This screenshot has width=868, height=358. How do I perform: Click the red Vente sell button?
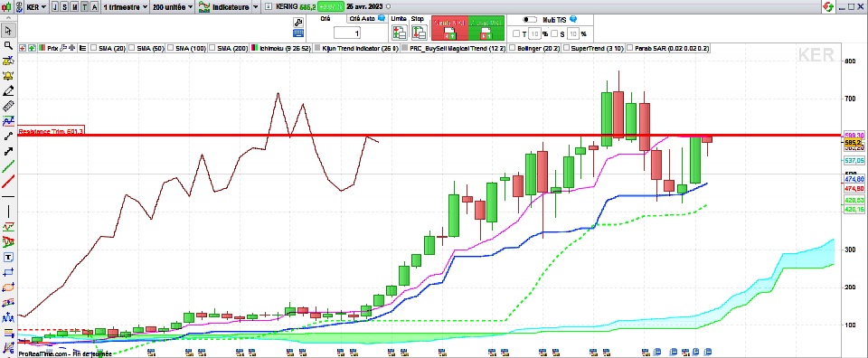(x=449, y=28)
